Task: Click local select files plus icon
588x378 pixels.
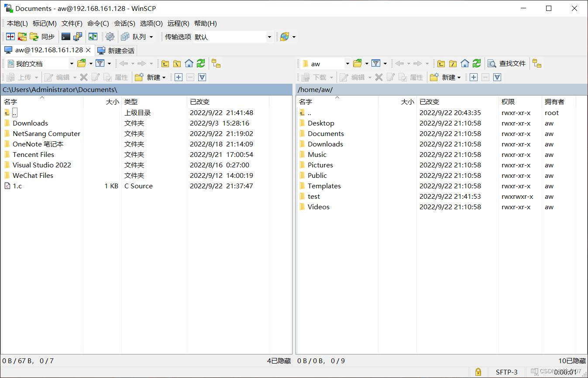Action: (x=179, y=77)
